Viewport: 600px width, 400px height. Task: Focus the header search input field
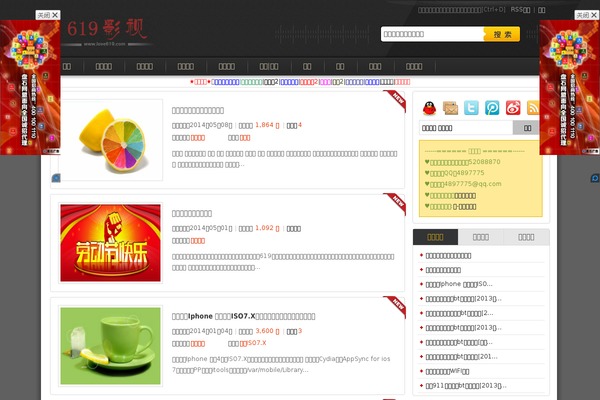click(432, 34)
